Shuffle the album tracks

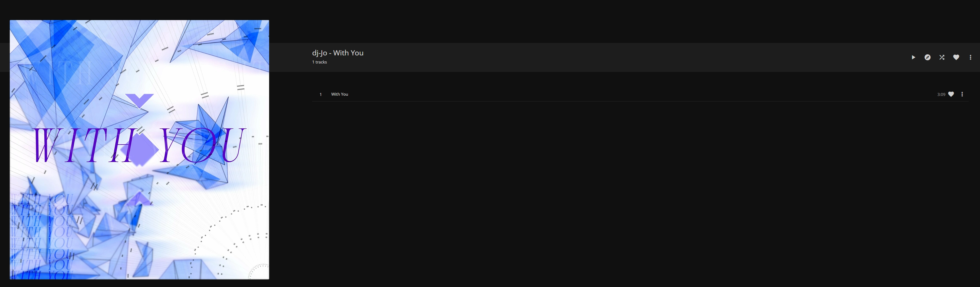tap(942, 58)
